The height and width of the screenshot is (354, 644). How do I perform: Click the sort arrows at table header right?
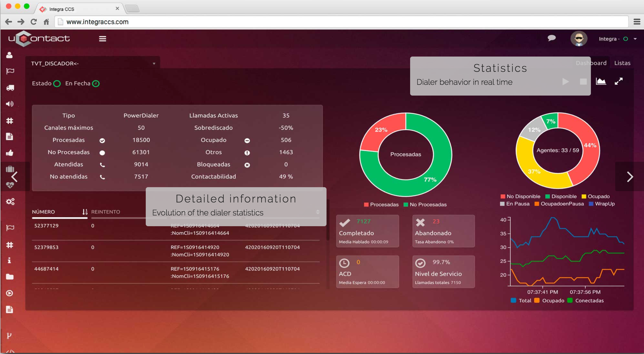318,212
